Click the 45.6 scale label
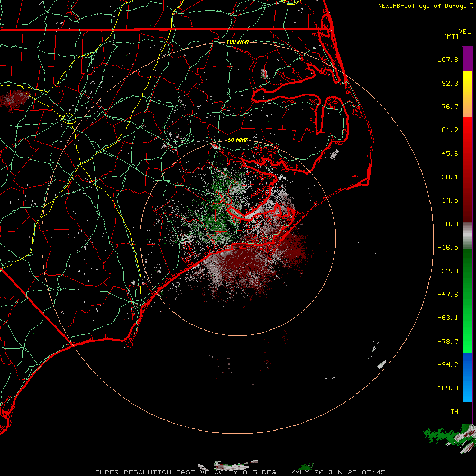The width and height of the screenshot is (476, 476). [450, 153]
